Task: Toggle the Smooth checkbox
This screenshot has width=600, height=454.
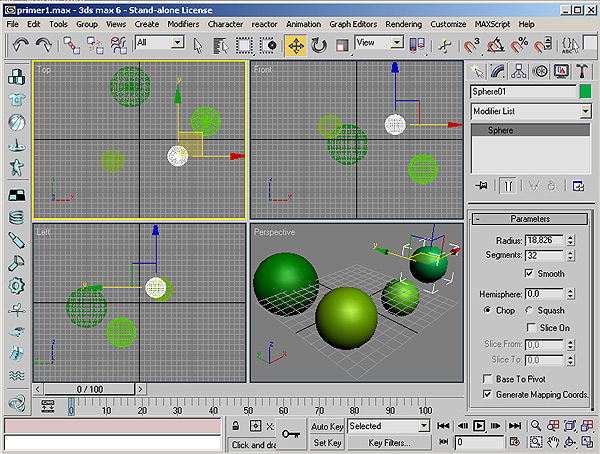Action: coord(529,273)
